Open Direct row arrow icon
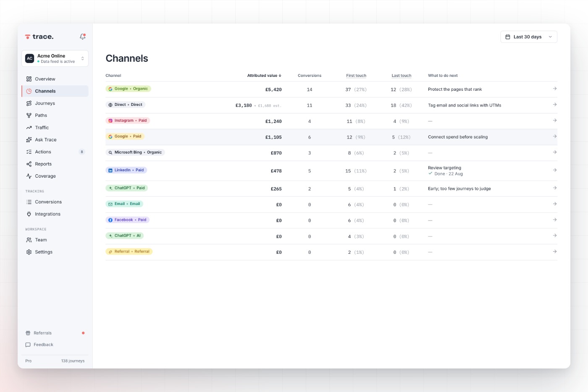 (555, 105)
